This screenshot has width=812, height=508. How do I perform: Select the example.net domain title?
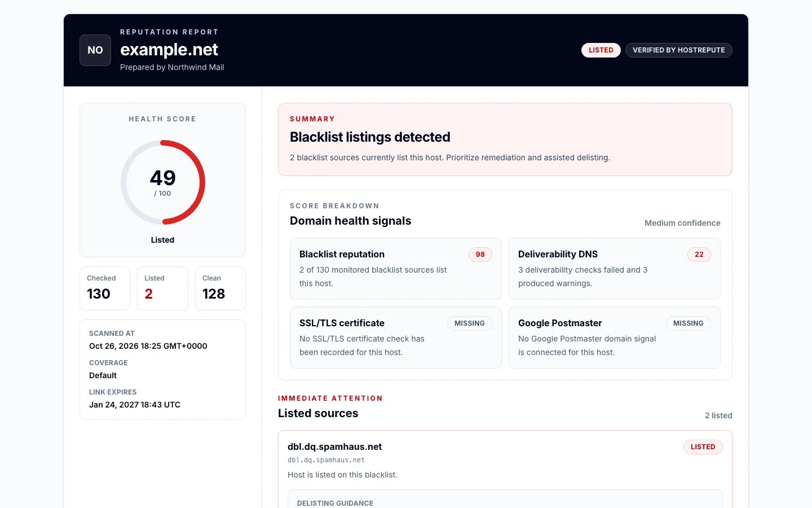tap(169, 50)
